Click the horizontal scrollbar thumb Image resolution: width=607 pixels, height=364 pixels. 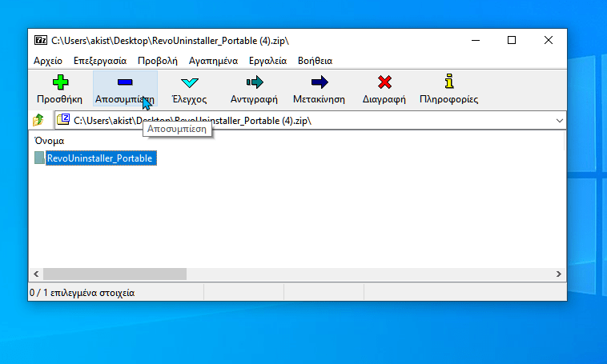(x=115, y=274)
